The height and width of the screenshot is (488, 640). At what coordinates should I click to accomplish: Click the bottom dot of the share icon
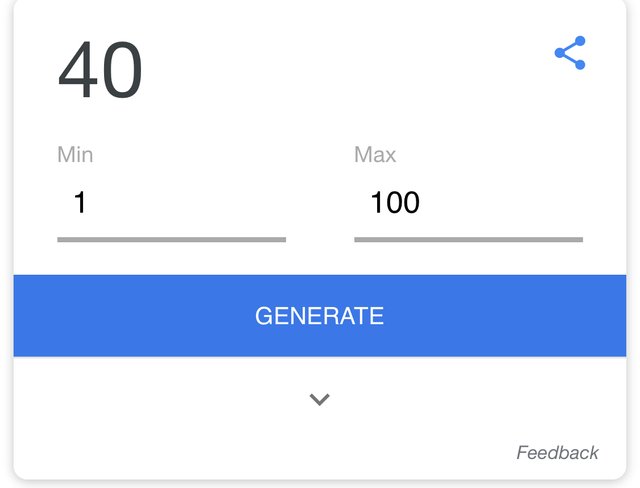(580, 64)
